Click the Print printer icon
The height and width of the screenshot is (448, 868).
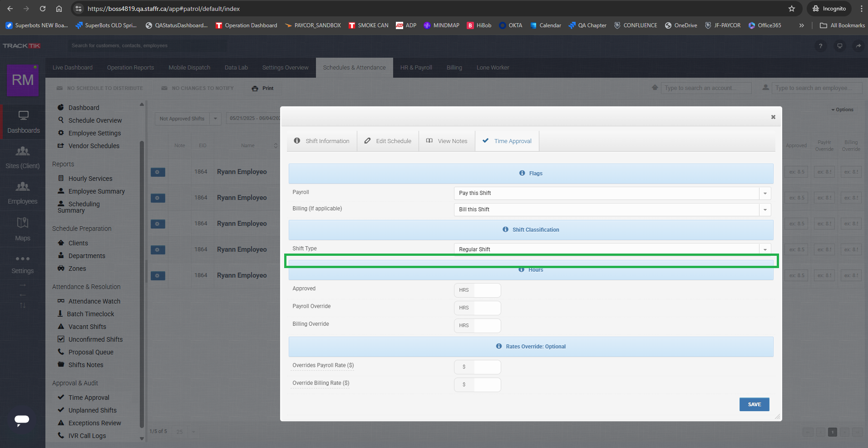tap(255, 89)
